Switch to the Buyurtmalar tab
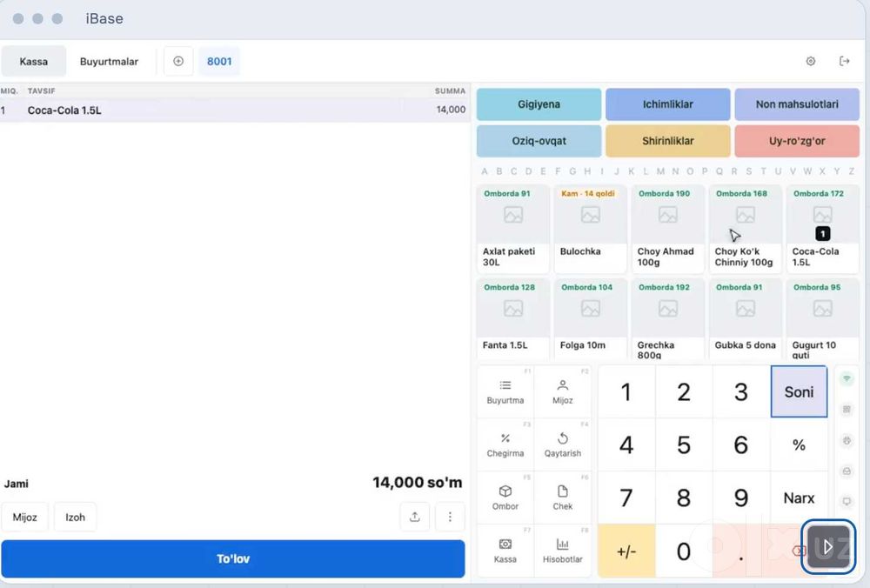This screenshot has width=870, height=588. point(109,61)
